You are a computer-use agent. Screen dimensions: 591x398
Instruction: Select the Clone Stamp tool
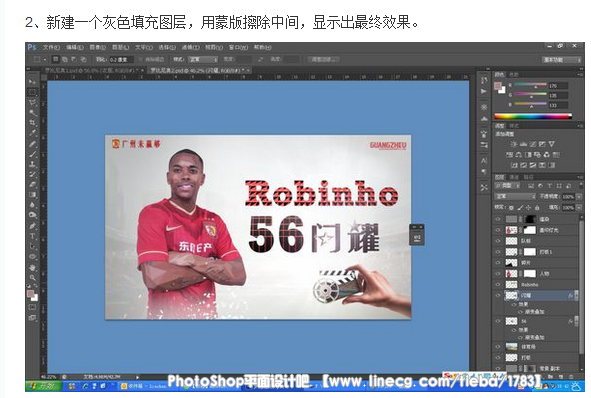(32, 164)
